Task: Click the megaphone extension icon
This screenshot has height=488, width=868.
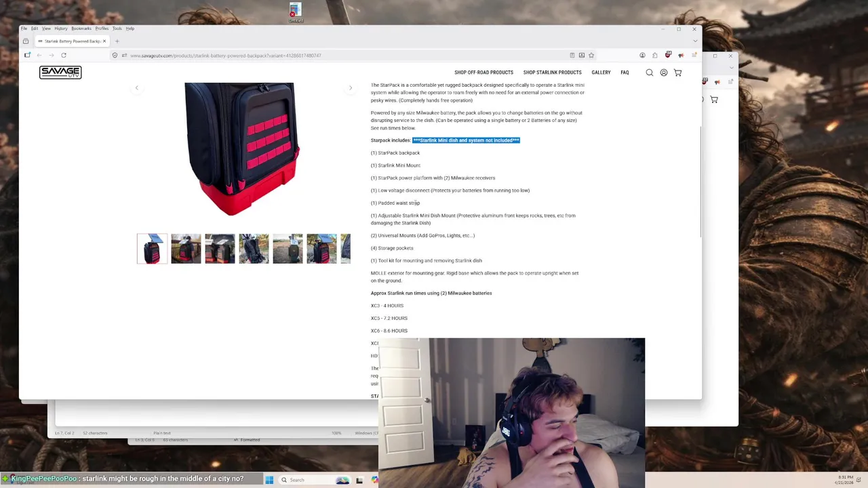Action: tap(681, 56)
